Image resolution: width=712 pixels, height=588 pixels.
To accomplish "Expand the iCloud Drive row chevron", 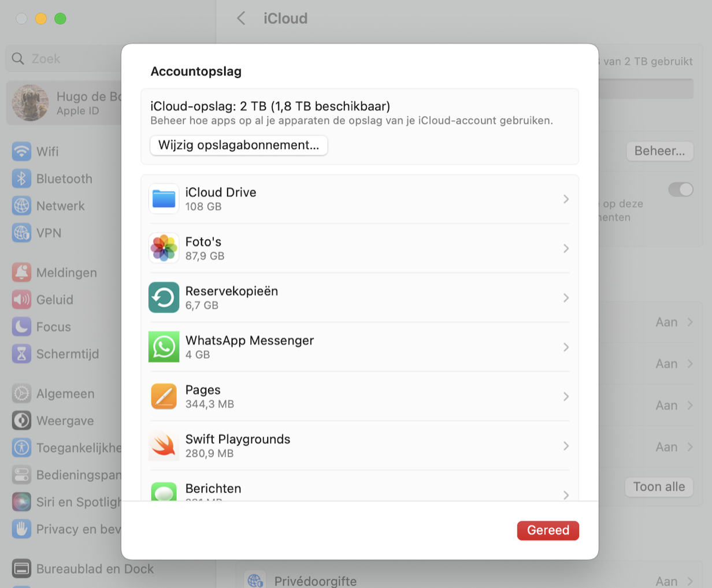I will pyautogui.click(x=566, y=199).
